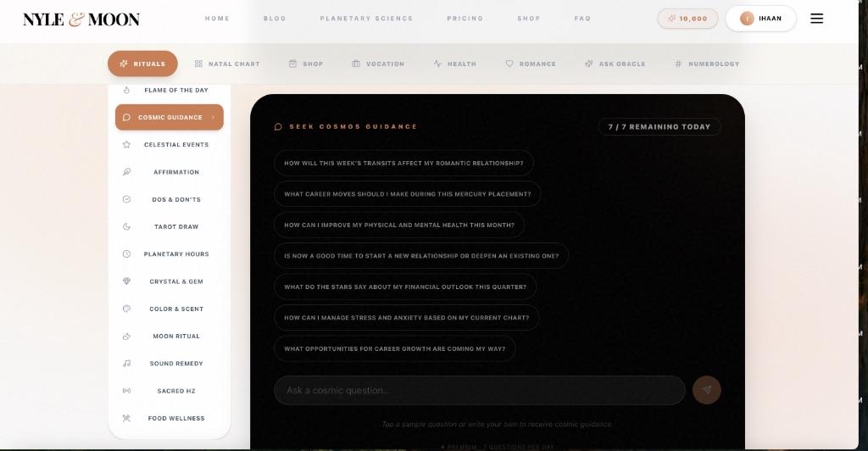868x451 pixels.
Task: Choose the manage stress and anxiety question
Action: click(x=406, y=318)
